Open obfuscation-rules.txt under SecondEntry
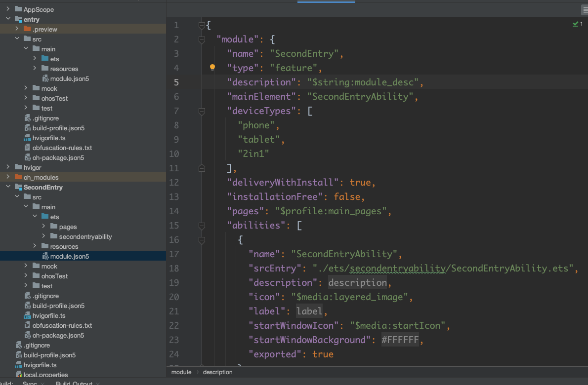 pyautogui.click(x=62, y=325)
